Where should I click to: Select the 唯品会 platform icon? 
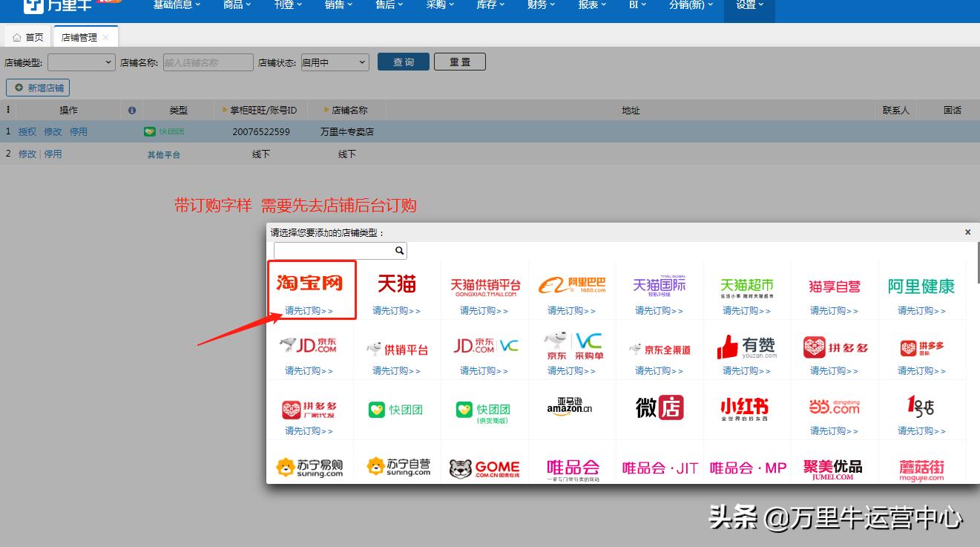pyautogui.click(x=571, y=468)
